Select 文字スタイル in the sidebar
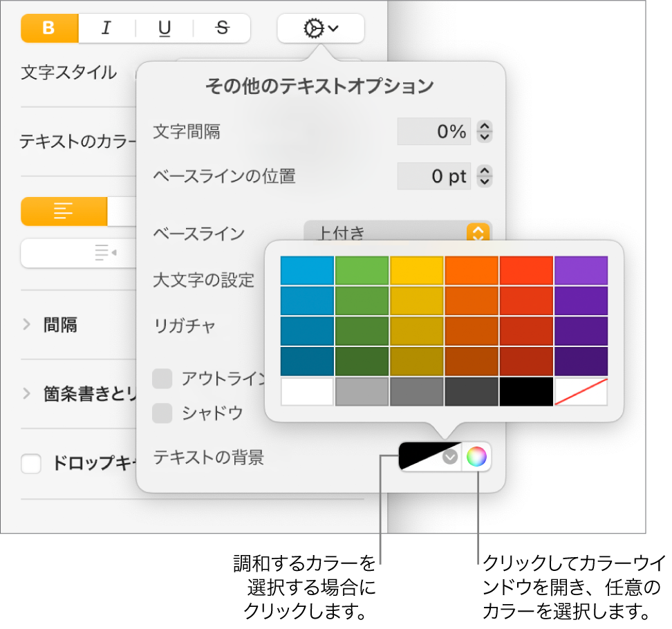The image size is (672, 629). coord(68,73)
